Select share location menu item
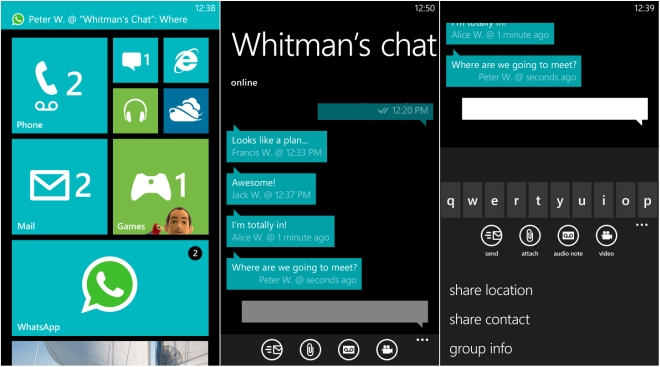660x367 pixels. click(x=491, y=290)
